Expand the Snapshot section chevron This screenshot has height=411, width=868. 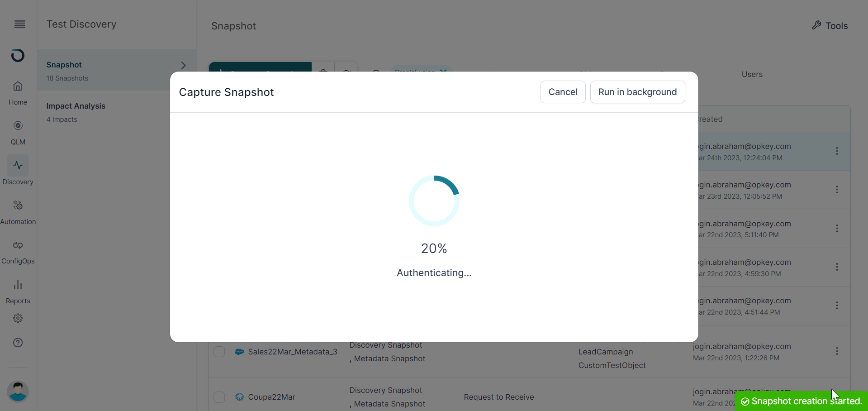click(183, 65)
